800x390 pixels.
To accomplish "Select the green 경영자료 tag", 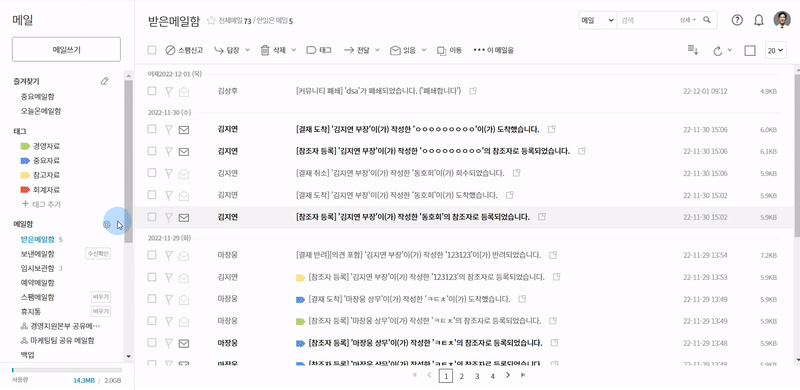I will [x=40, y=146].
